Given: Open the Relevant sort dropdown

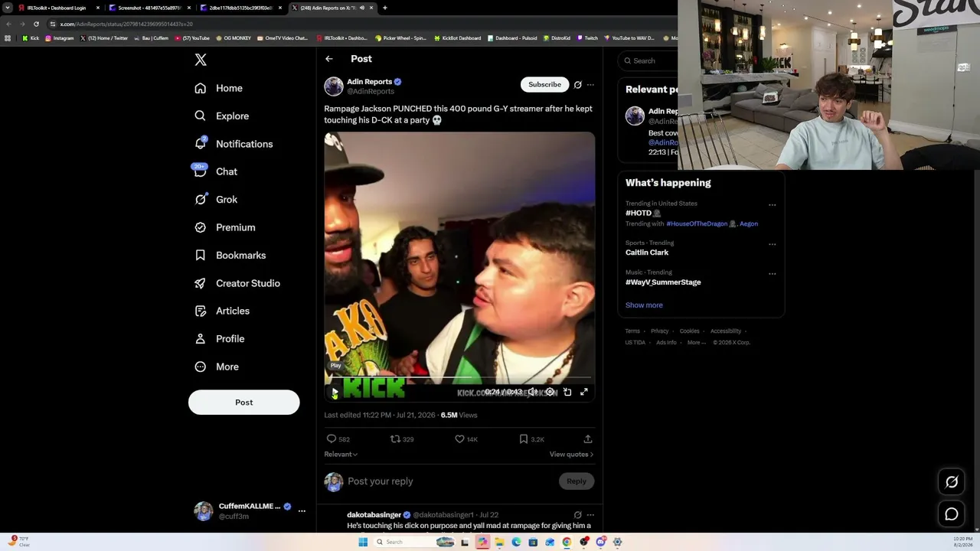Looking at the screenshot, I should 341,455.
